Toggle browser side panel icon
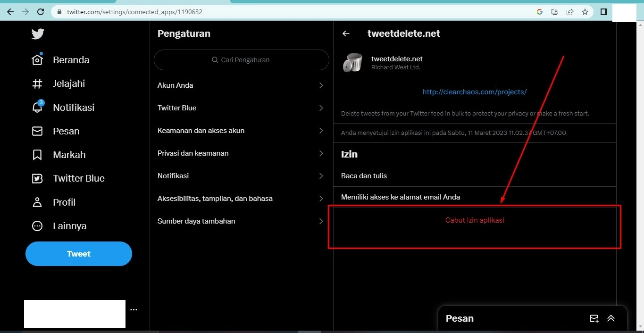Image resolution: width=644 pixels, height=333 pixels. click(x=604, y=12)
